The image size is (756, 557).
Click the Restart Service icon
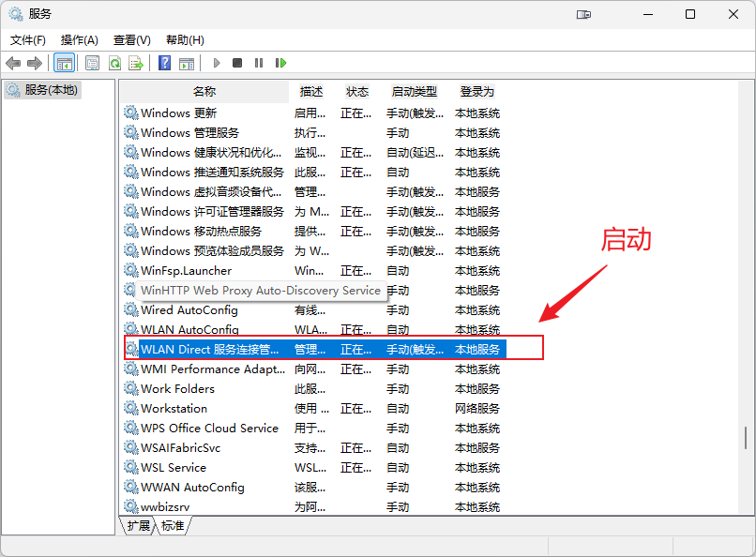pyautogui.click(x=280, y=63)
